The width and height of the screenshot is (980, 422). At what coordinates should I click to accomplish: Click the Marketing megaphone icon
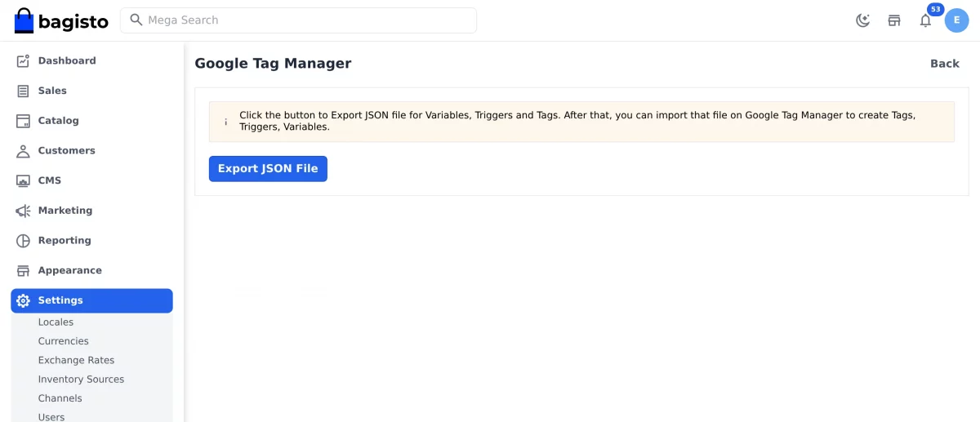[x=23, y=211]
